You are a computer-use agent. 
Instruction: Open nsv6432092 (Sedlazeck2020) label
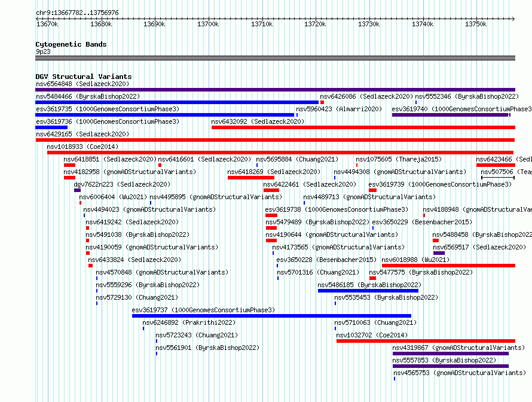tap(258, 121)
